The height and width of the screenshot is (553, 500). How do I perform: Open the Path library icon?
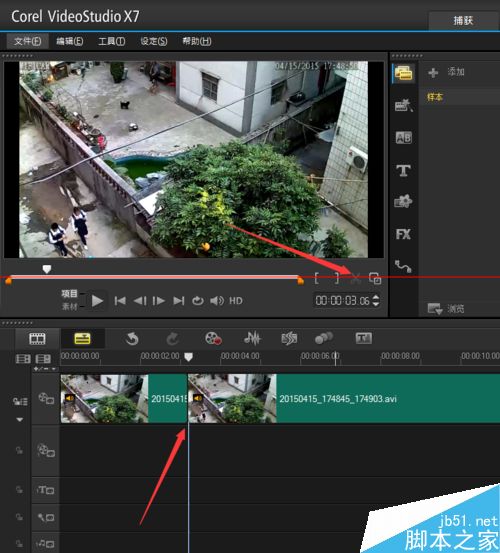403,266
